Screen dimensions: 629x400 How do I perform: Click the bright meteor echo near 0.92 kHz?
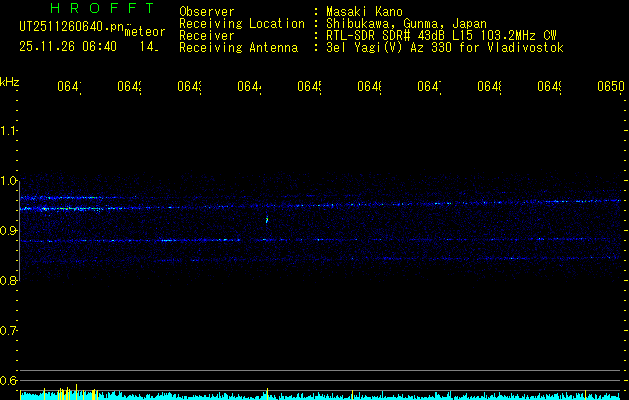[x=267, y=218]
